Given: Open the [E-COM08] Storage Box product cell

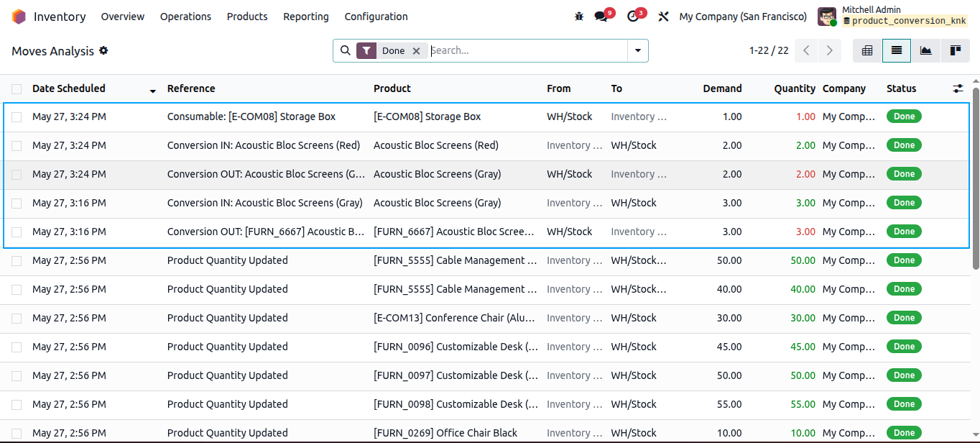Looking at the screenshot, I should click(x=427, y=117).
